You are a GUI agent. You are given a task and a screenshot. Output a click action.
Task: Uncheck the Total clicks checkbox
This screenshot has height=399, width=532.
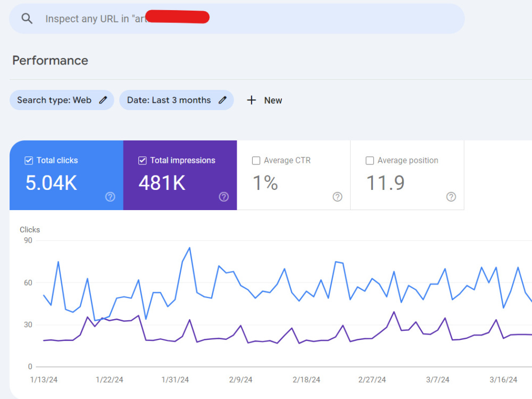click(29, 161)
